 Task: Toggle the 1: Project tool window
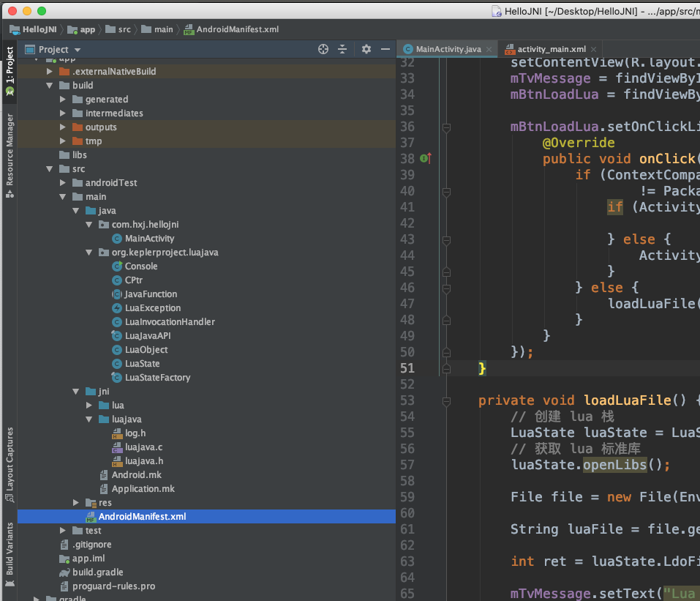(x=10, y=71)
